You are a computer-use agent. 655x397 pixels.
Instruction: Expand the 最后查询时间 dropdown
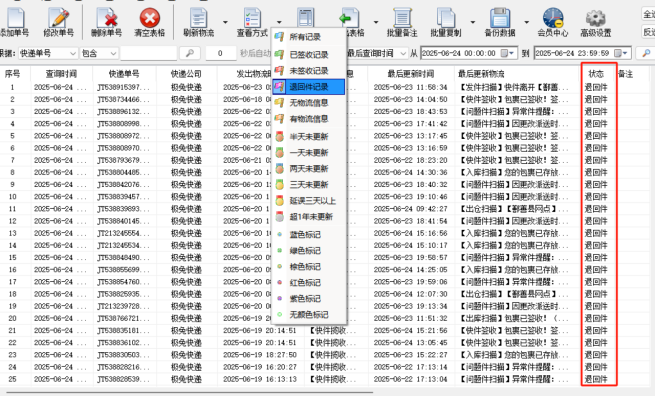(x=403, y=53)
